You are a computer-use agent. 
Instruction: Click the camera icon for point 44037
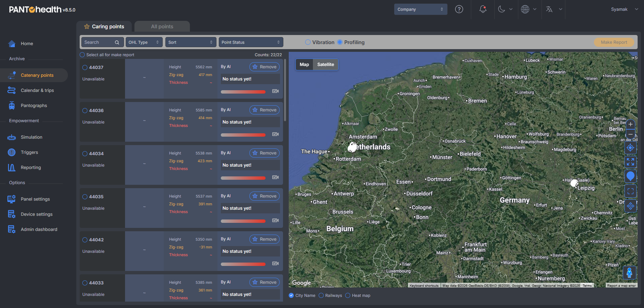click(x=276, y=91)
